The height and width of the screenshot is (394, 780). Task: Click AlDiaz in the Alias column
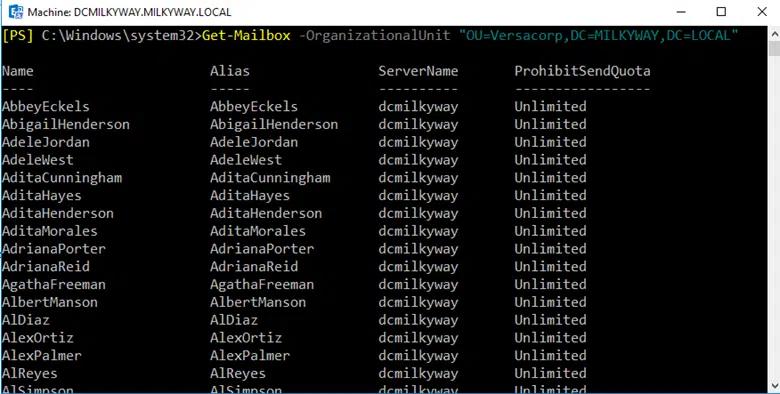pos(234,320)
